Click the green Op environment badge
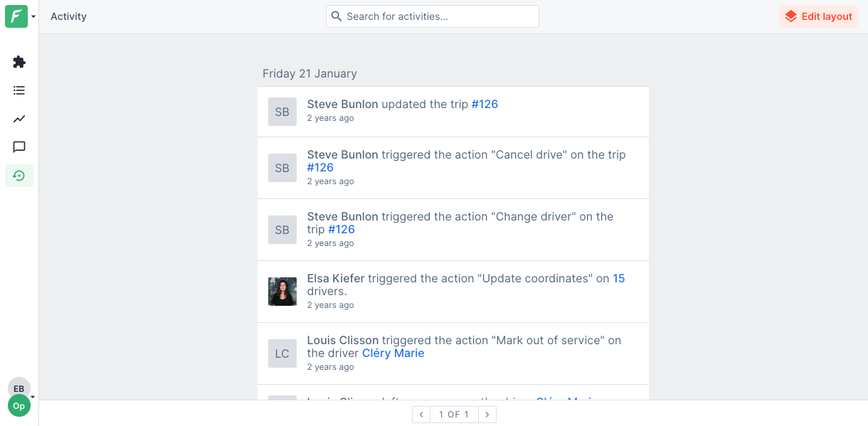Screen dimensions: 868x426 [x=19, y=406]
